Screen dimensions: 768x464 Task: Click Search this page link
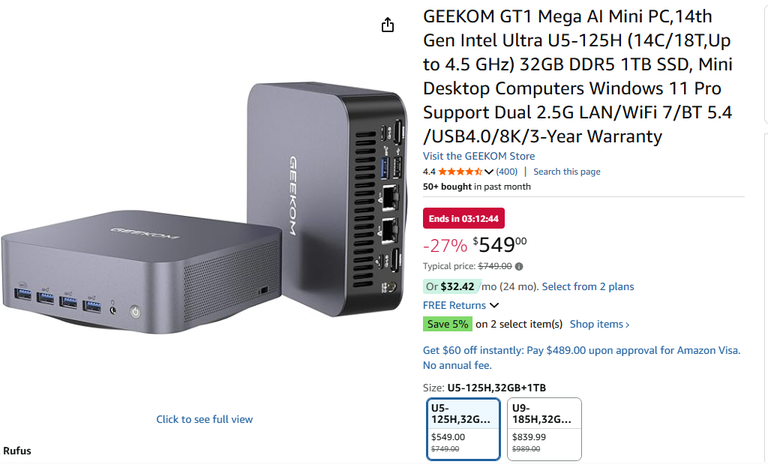567,171
